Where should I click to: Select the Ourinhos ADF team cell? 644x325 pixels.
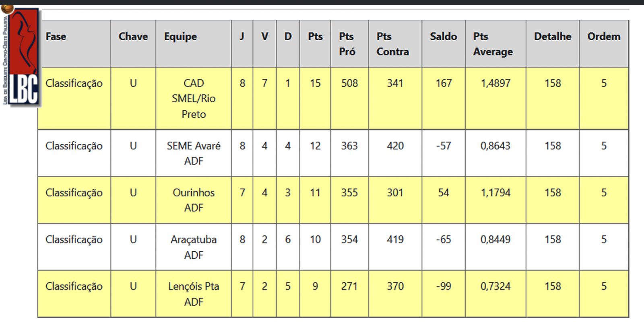pyautogui.click(x=194, y=200)
